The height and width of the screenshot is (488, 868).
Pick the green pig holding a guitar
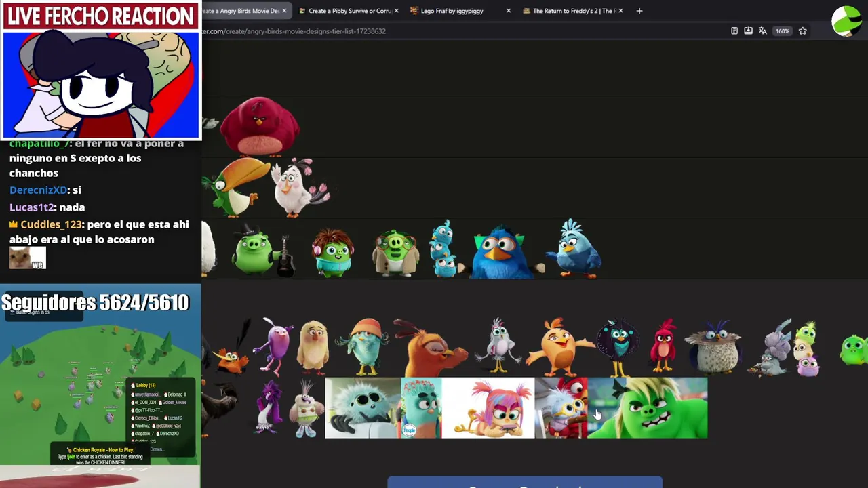tap(263, 249)
